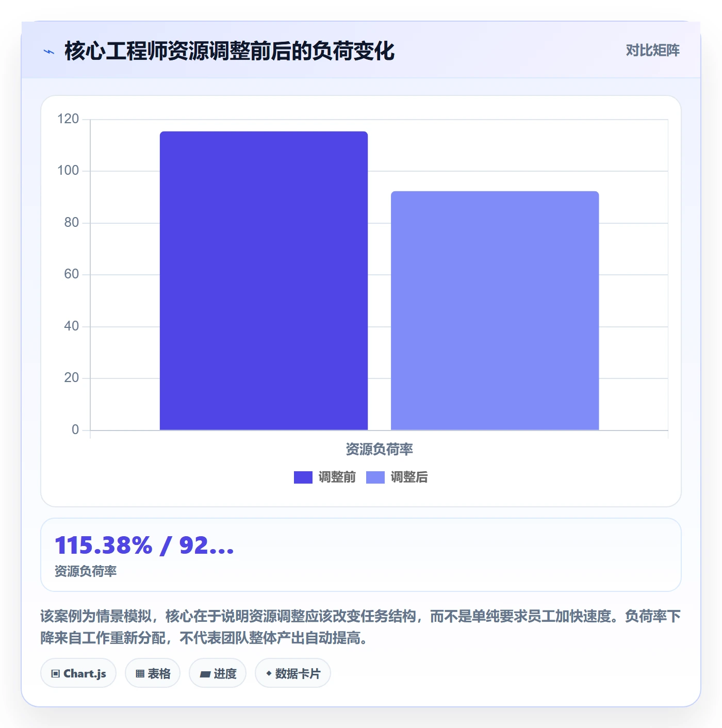Click the dark 调整前 legend color box
The width and height of the screenshot is (722, 728).
tap(303, 477)
